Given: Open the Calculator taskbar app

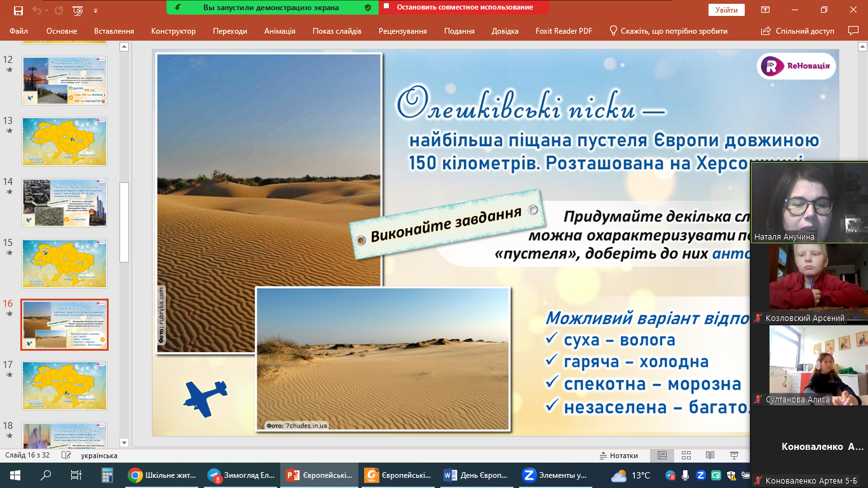Looking at the screenshot, I should [x=107, y=475].
